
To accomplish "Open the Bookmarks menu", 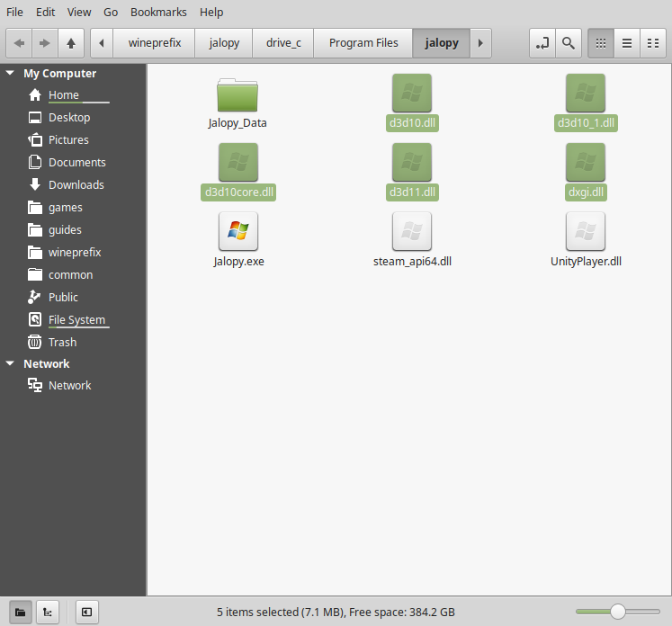I will tap(158, 13).
